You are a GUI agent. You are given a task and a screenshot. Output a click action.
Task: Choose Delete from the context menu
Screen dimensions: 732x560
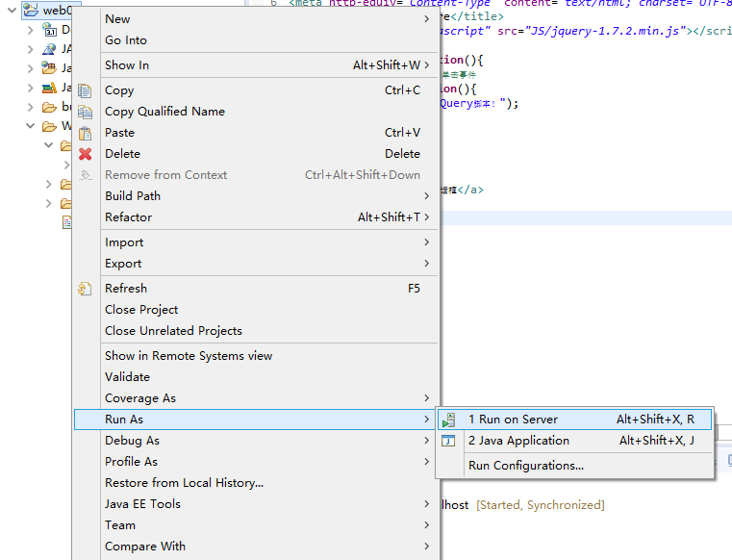click(256, 154)
